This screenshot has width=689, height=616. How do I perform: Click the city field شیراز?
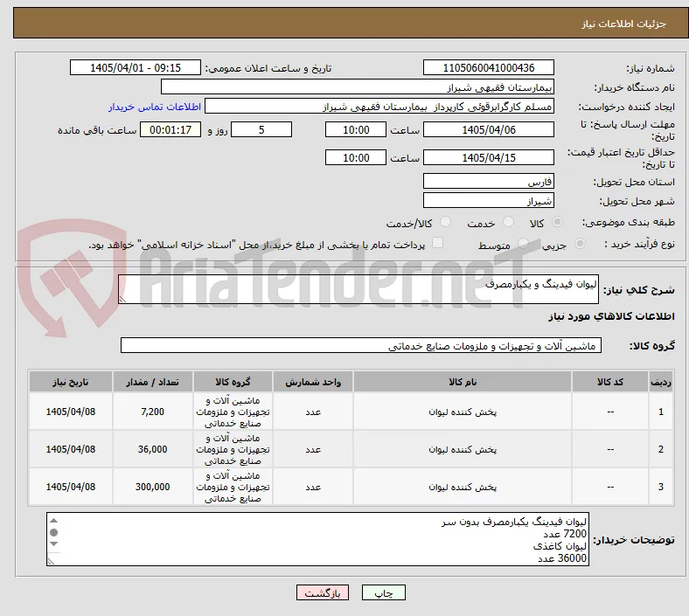coord(488,200)
